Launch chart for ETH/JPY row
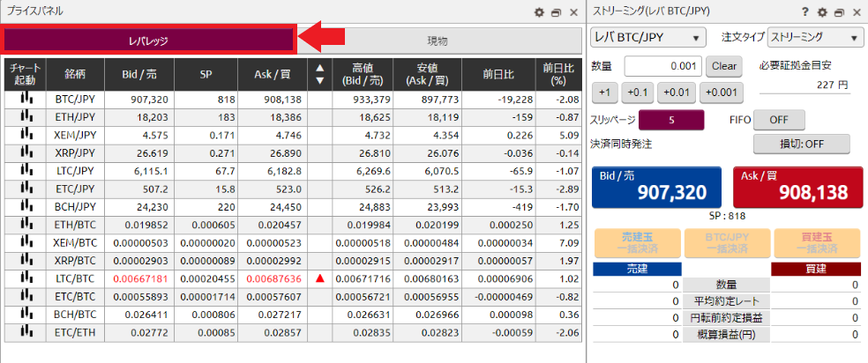The height and width of the screenshot is (363, 868). (26, 117)
